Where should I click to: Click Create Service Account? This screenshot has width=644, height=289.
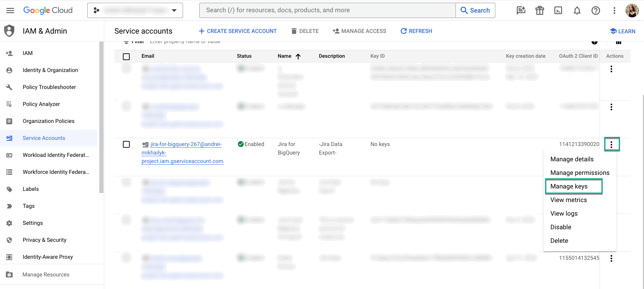tap(238, 31)
